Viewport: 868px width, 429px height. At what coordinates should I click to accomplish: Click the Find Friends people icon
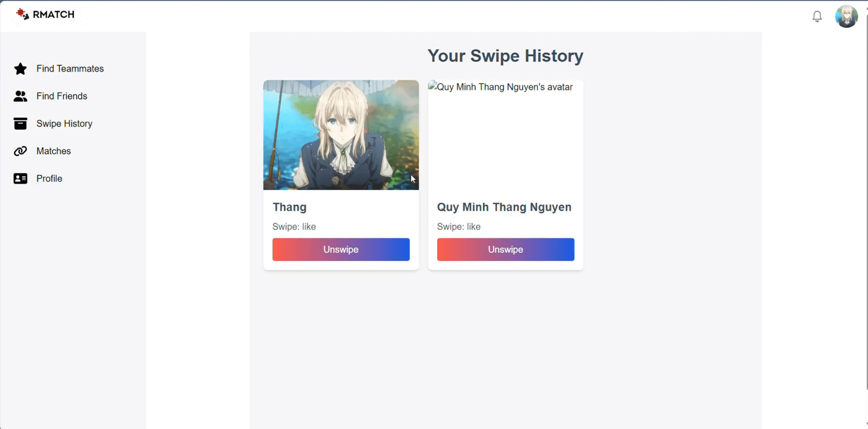(x=20, y=96)
